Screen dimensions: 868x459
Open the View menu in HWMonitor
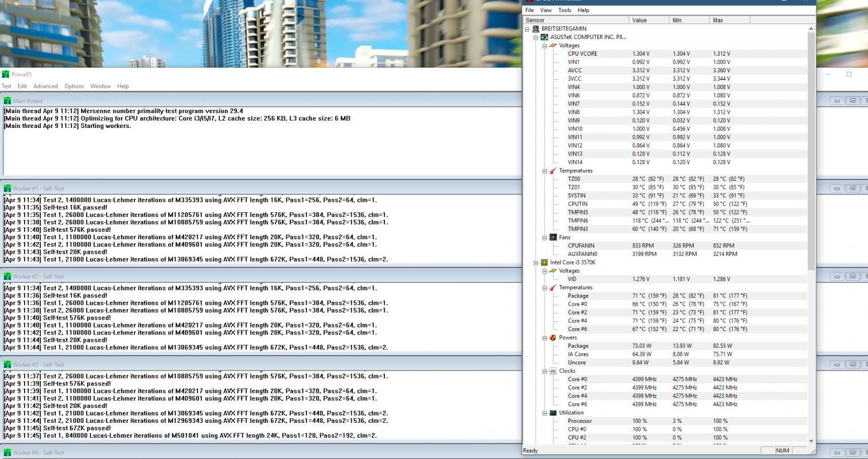tap(546, 10)
